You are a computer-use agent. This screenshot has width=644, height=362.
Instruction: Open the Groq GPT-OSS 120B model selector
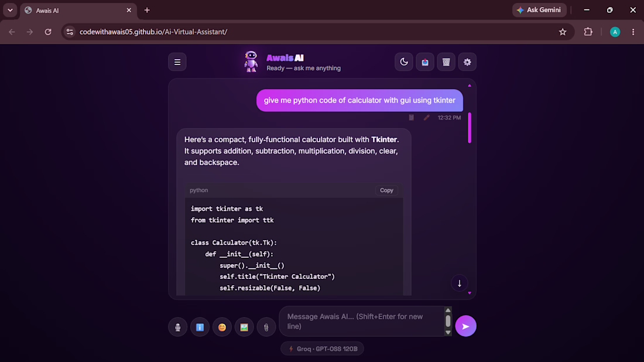[x=323, y=349]
